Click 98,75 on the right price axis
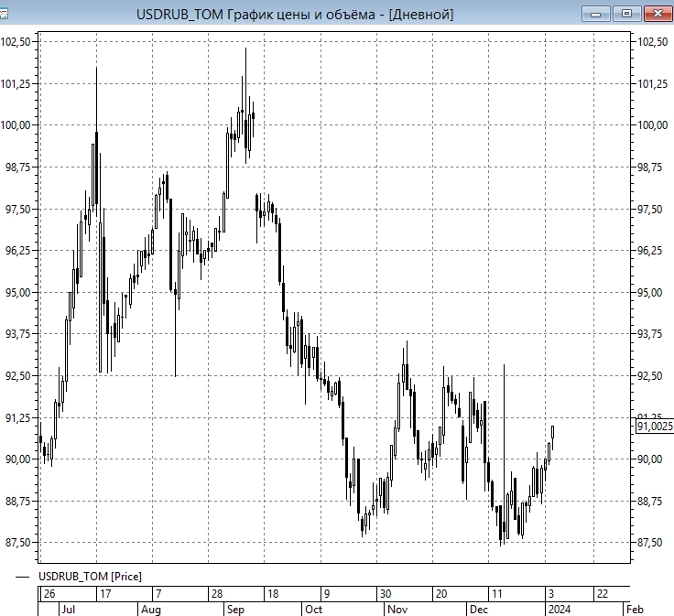674x616 pixels. coord(649,168)
